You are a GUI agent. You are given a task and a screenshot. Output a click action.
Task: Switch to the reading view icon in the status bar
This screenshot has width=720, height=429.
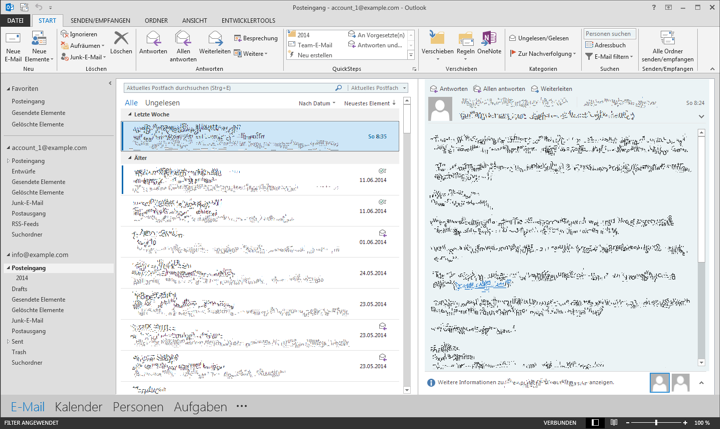point(614,423)
